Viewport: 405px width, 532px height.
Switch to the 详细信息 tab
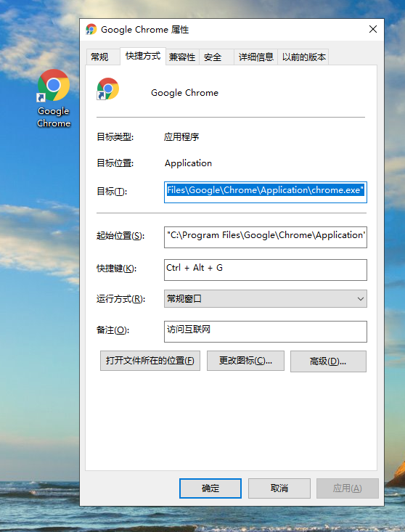click(x=255, y=57)
